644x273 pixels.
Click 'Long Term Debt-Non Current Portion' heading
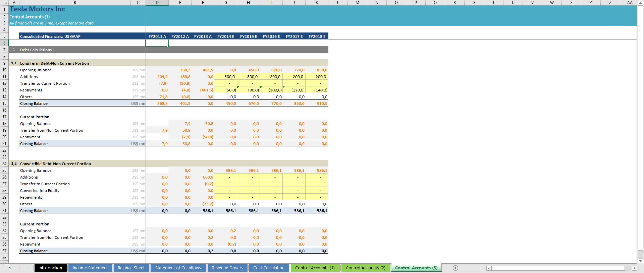pyautogui.click(x=54, y=63)
